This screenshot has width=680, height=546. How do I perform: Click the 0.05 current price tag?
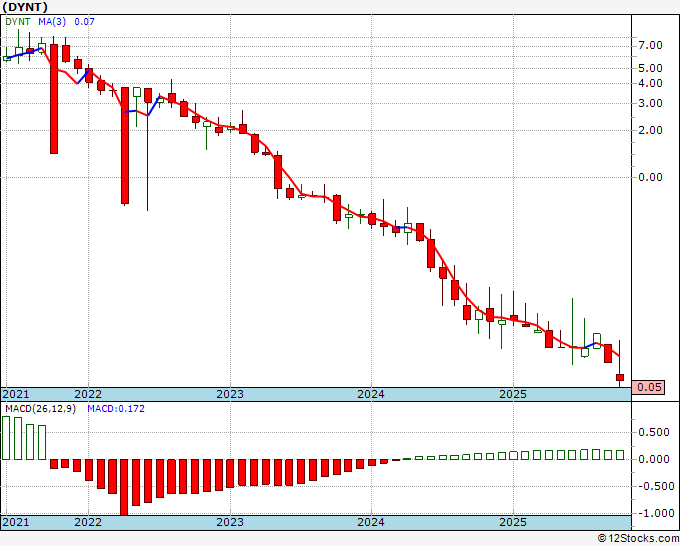(x=648, y=387)
